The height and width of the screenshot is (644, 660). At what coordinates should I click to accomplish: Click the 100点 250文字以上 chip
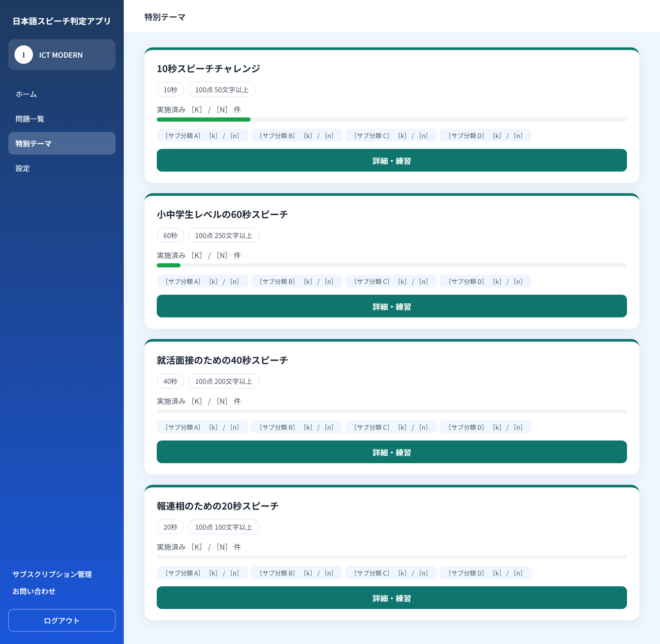[224, 235]
